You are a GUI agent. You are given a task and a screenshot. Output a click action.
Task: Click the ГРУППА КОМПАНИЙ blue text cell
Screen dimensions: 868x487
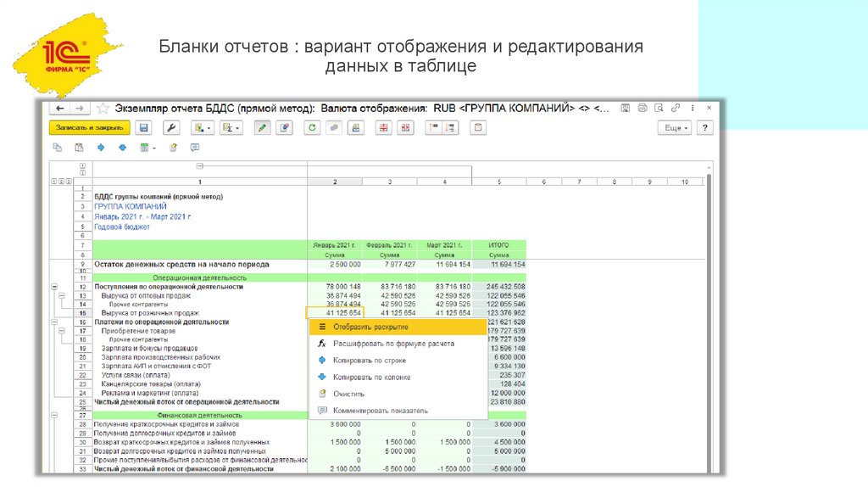coord(130,206)
